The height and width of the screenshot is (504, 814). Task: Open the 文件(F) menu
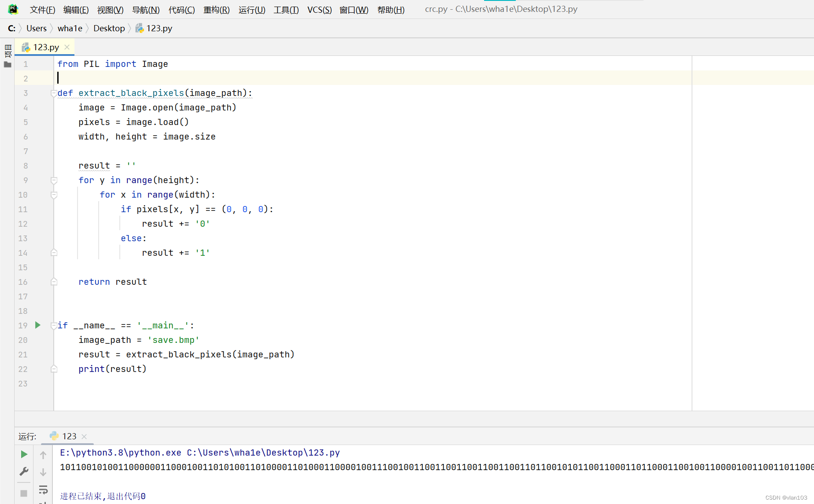point(42,10)
